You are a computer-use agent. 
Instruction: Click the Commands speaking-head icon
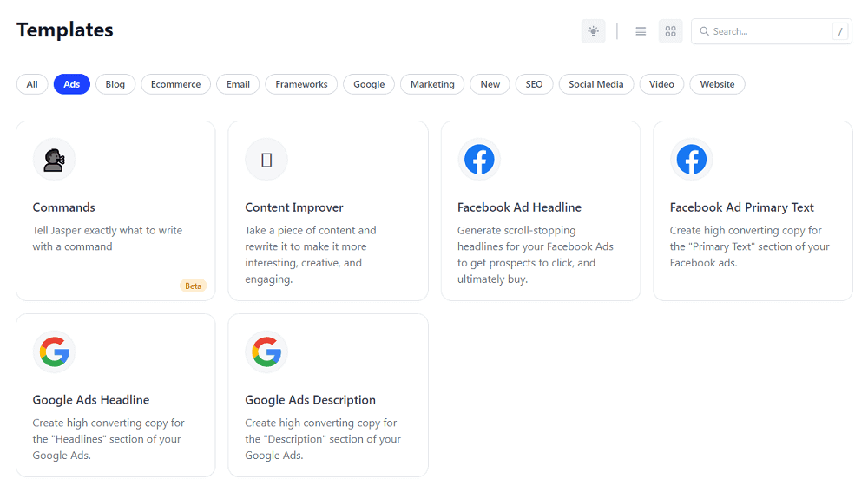coord(54,160)
